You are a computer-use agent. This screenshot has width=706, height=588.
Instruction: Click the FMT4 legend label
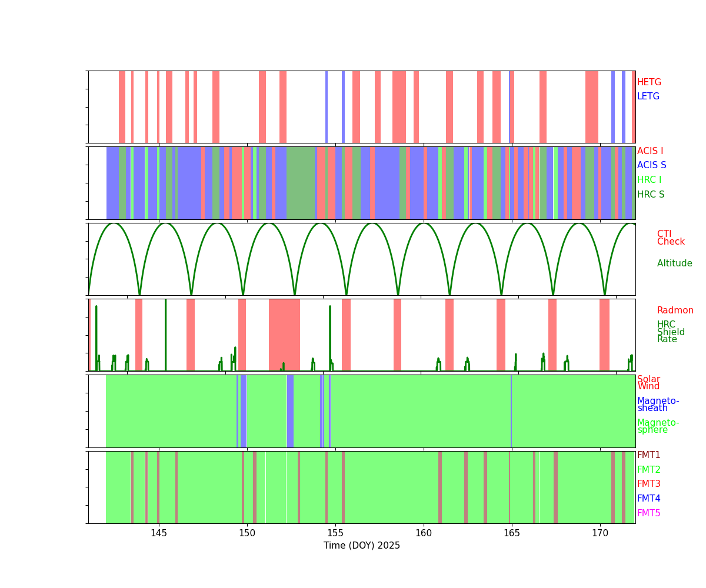(x=649, y=499)
